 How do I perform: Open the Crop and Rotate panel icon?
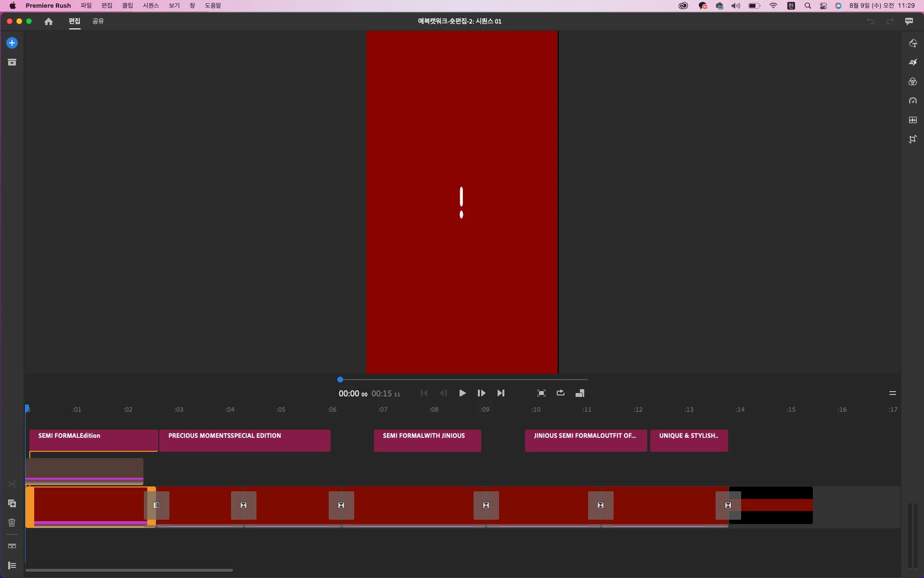point(912,139)
